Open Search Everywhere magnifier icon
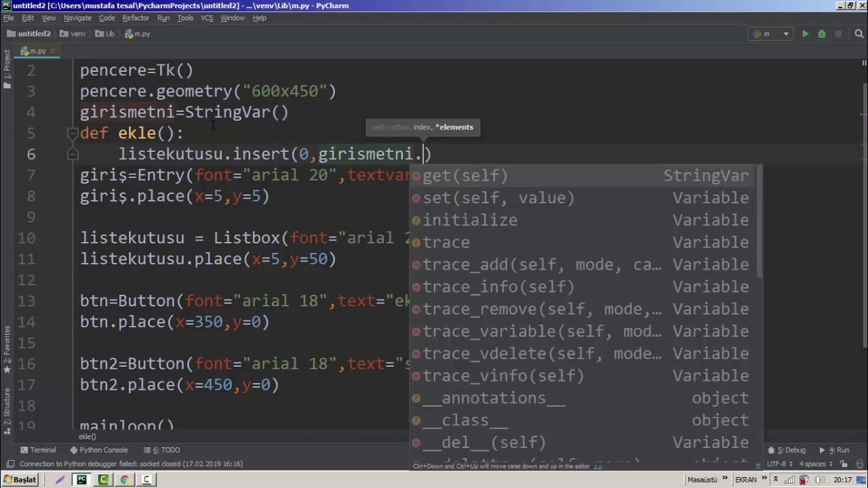Viewport: 868px width, 488px height. tap(859, 34)
